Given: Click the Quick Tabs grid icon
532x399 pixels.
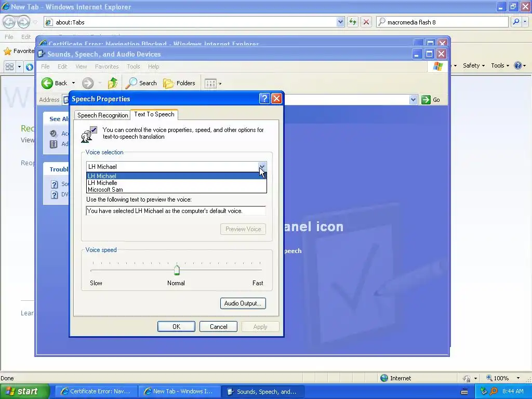Looking at the screenshot, I should (x=10, y=66).
